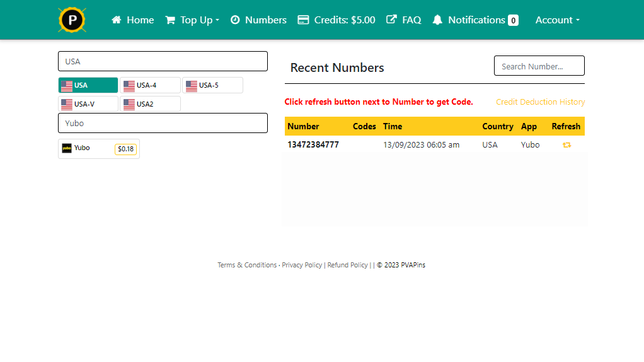Click the Search Number input box
The height and width of the screenshot is (362, 644).
[539, 66]
